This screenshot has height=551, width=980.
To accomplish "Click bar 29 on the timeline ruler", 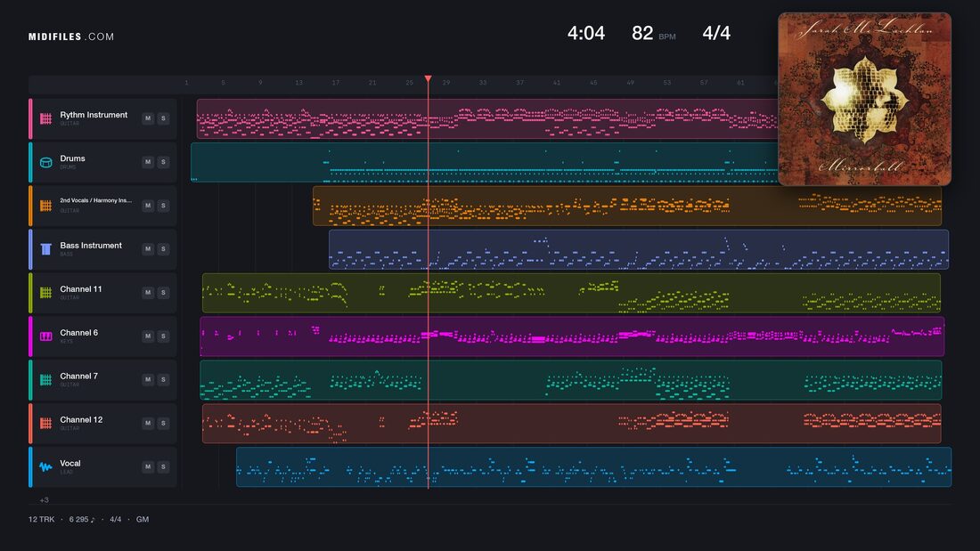I will (x=446, y=83).
